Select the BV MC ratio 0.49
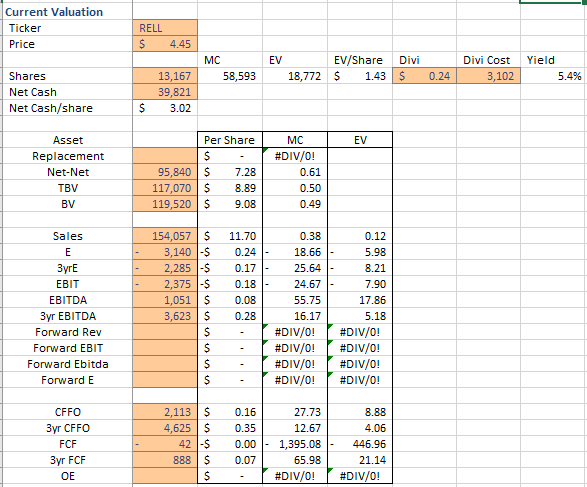587x487 pixels. [295, 204]
